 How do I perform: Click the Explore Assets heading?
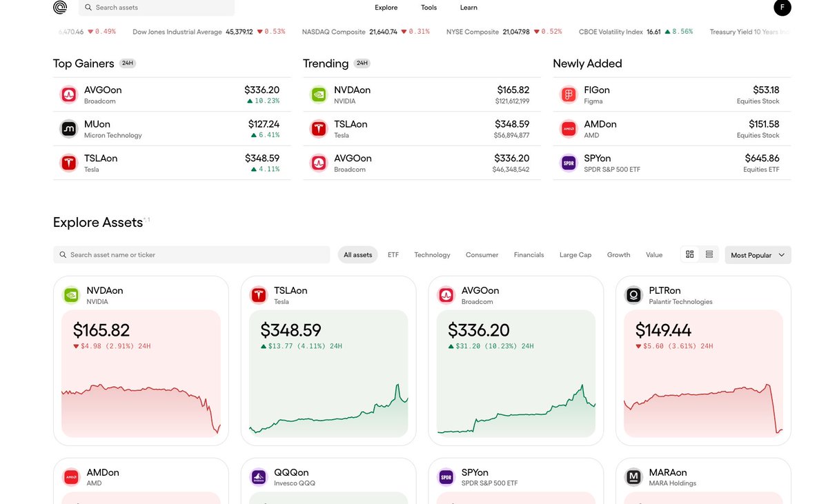[x=98, y=222]
